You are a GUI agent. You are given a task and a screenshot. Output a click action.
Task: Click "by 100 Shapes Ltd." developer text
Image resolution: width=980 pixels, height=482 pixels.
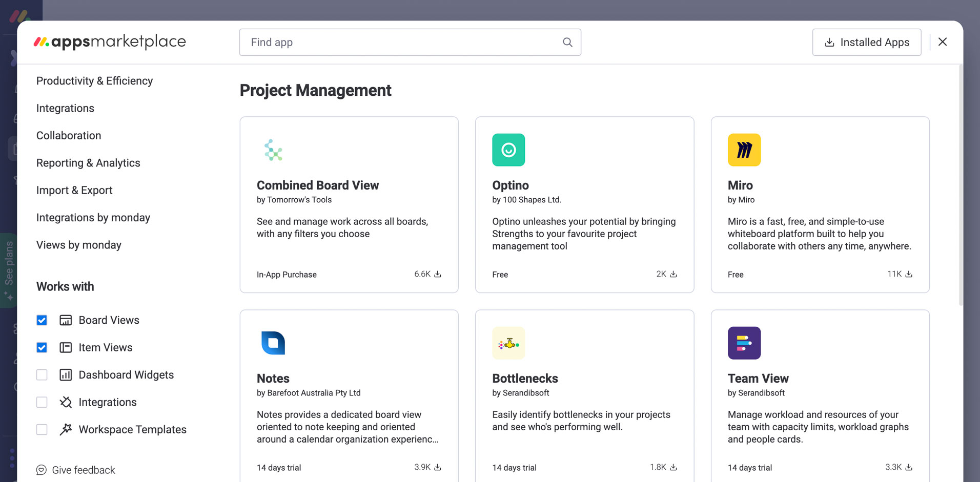527,200
